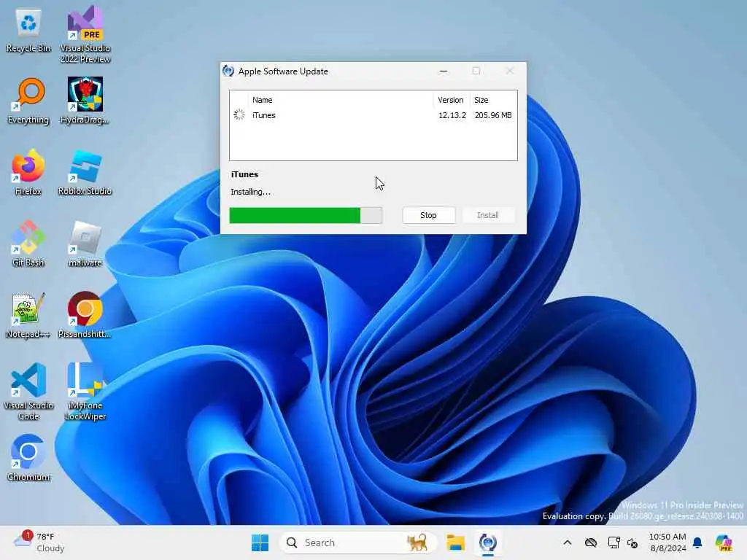Click the Apple Software Update title icon
747x560 pixels.
[228, 71]
